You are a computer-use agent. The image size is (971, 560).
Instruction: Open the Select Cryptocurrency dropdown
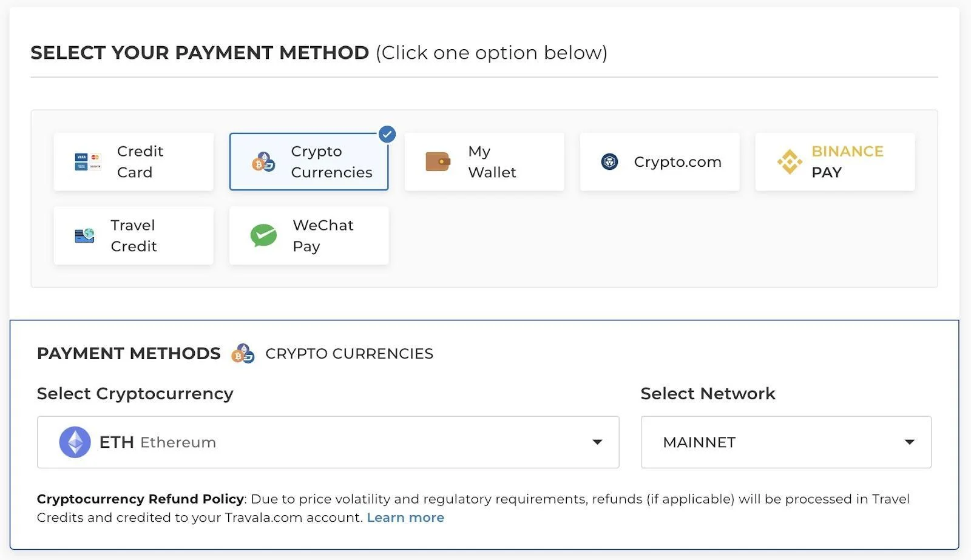pyautogui.click(x=328, y=442)
